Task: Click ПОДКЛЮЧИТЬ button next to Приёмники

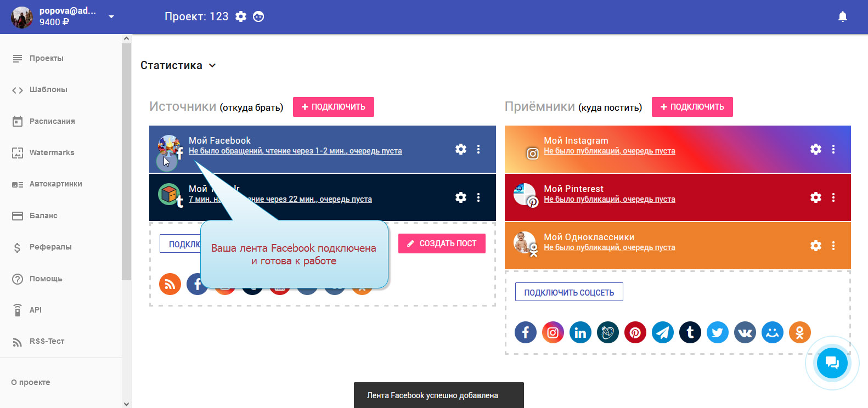Action: point(692,107)
